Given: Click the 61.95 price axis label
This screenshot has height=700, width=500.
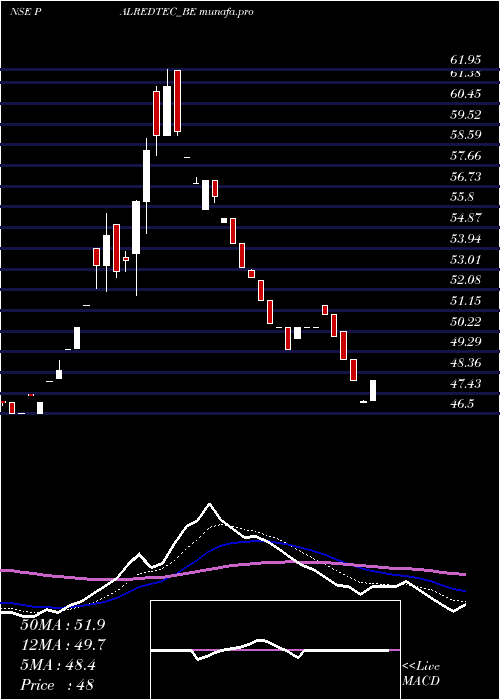Looking at the screenshot, I should click(465, 60).
